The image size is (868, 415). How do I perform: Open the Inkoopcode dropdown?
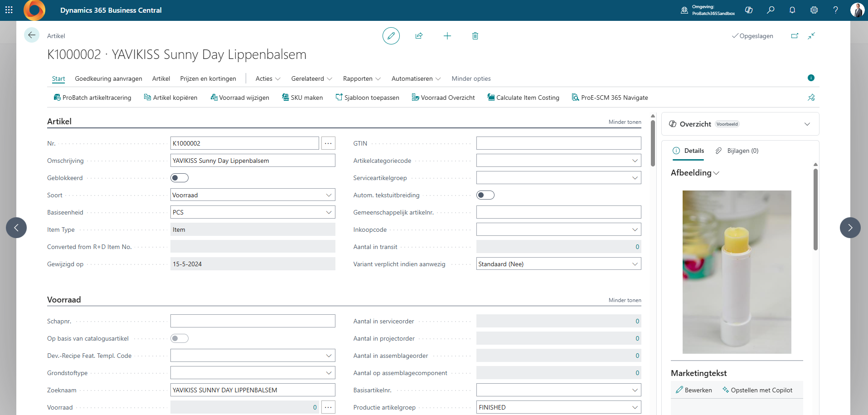pos(635,229)
